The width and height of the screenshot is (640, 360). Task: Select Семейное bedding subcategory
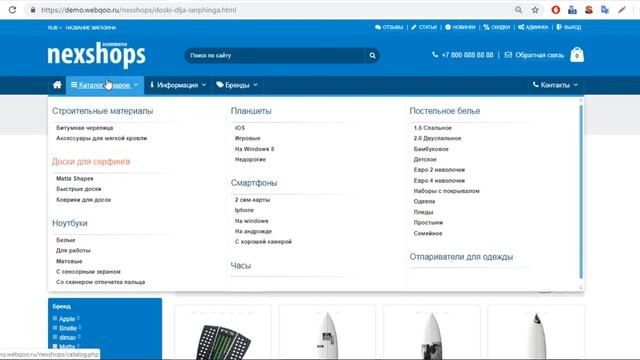(x=428, y=233)
